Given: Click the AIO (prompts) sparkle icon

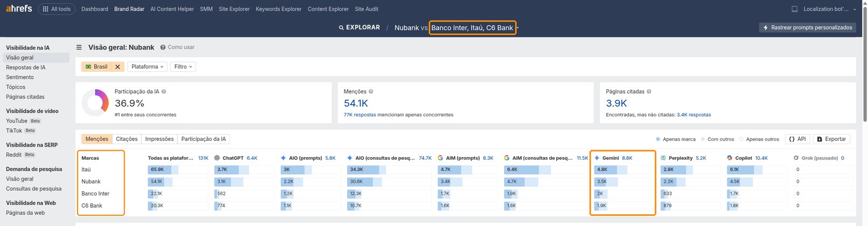Looking at the screenshot, I should (x=284, y=158).
